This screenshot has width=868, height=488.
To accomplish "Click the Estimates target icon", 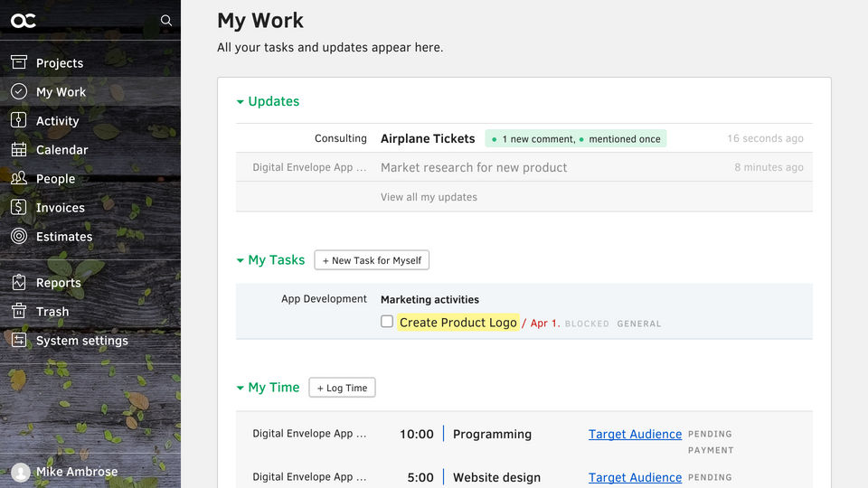I will (19, 236).
